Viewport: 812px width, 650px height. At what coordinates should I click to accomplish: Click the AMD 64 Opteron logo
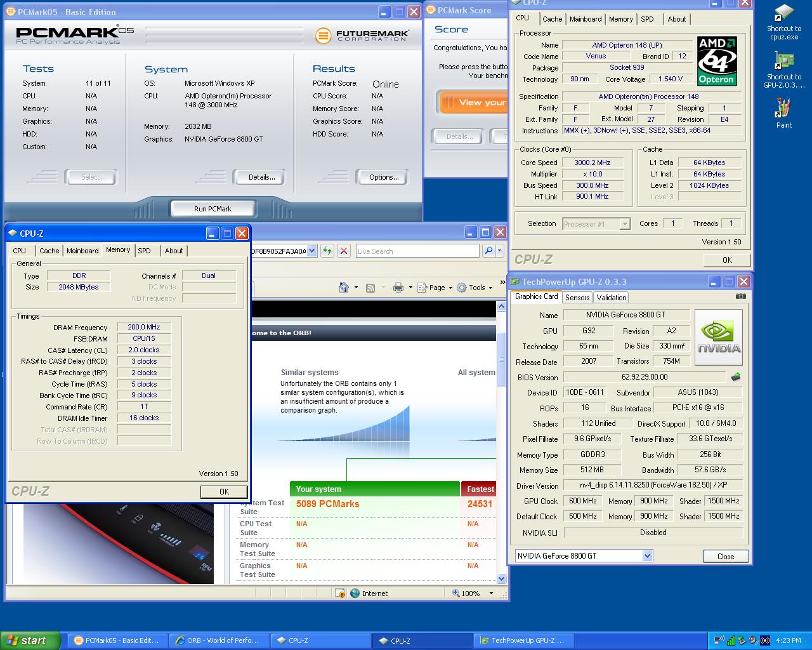[x=717, y=60]
